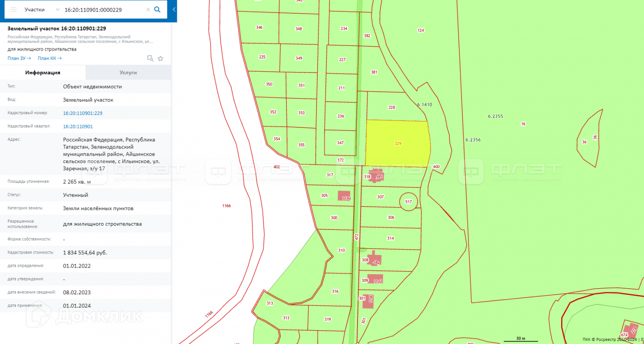Add the parcel to favorites with the star
This screenshot has width=644, height=344.
161,58
